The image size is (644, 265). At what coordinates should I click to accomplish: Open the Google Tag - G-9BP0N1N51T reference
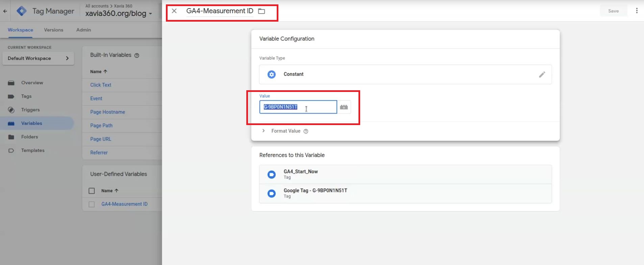[x=405, y=193]
